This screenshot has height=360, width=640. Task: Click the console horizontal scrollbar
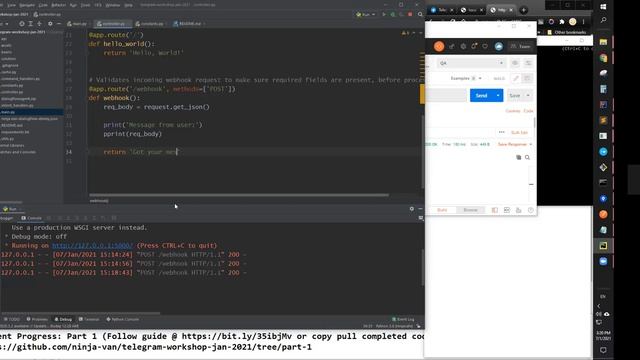[x=80, y=313]
